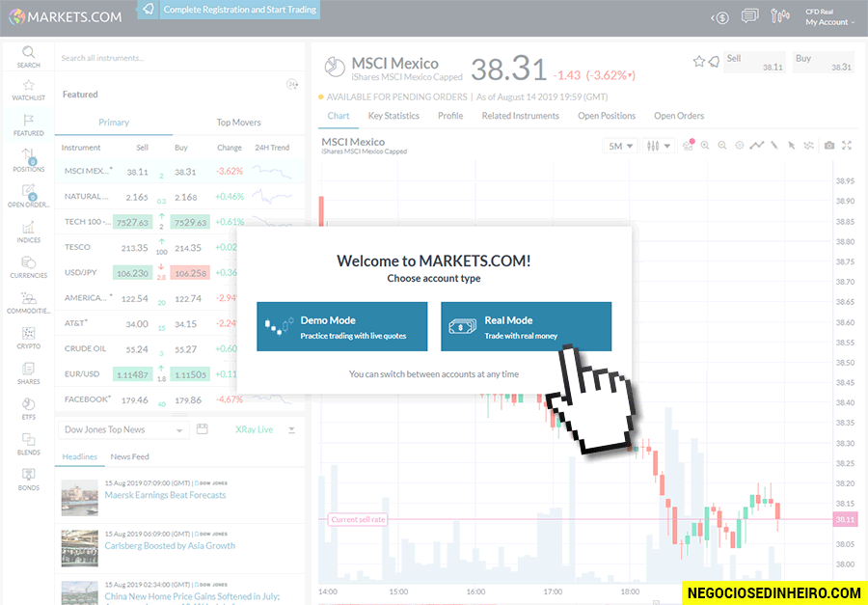
Task: Open the Related Instruments tab
Action: pos(521,116)
